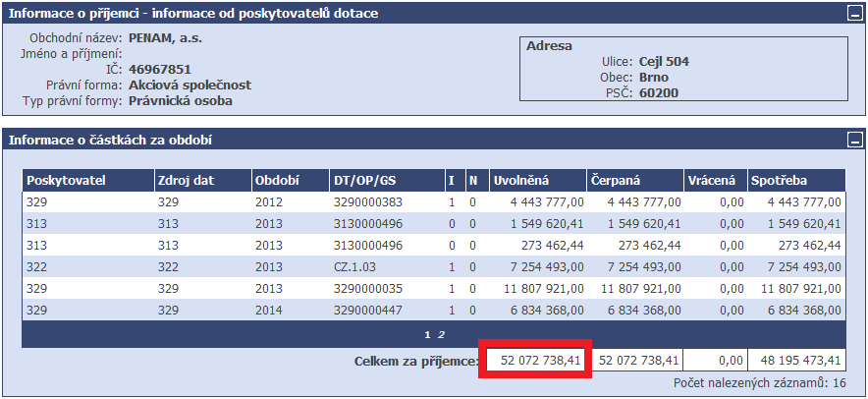Click the street address Cejl 504

(664, 61)
